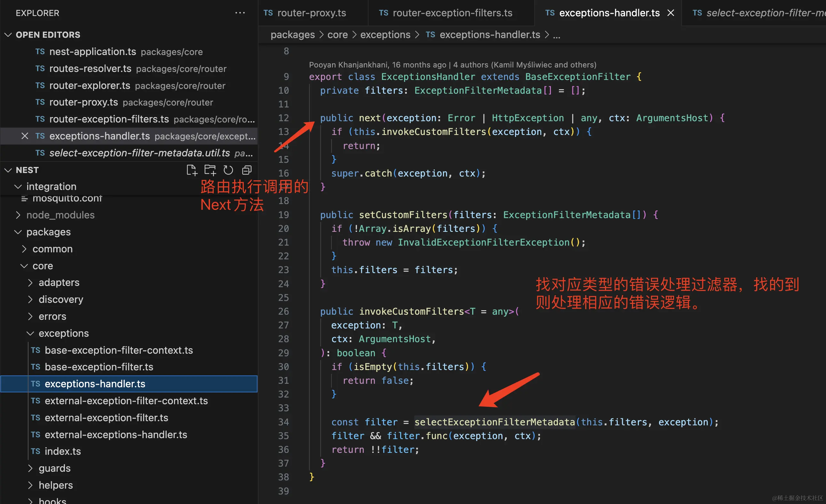Expand the discovery folder

(30, 299)
